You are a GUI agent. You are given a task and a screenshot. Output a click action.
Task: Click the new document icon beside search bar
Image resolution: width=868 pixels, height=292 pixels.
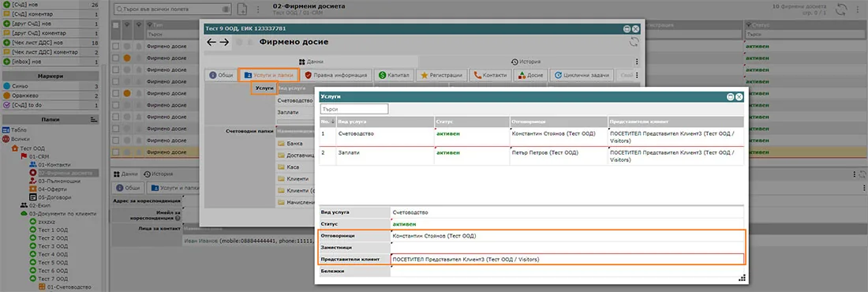coord(242,9)
